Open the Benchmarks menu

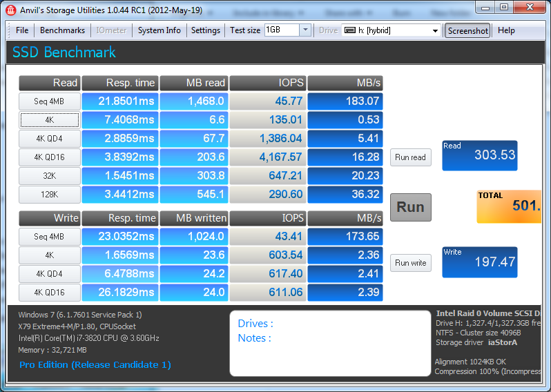click(62, 30)
